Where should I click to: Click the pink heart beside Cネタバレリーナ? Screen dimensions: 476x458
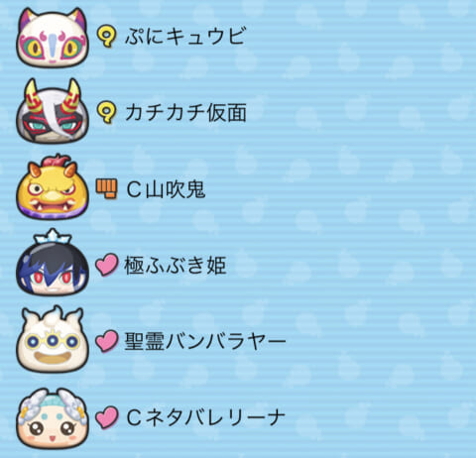[x=106, y=417]
